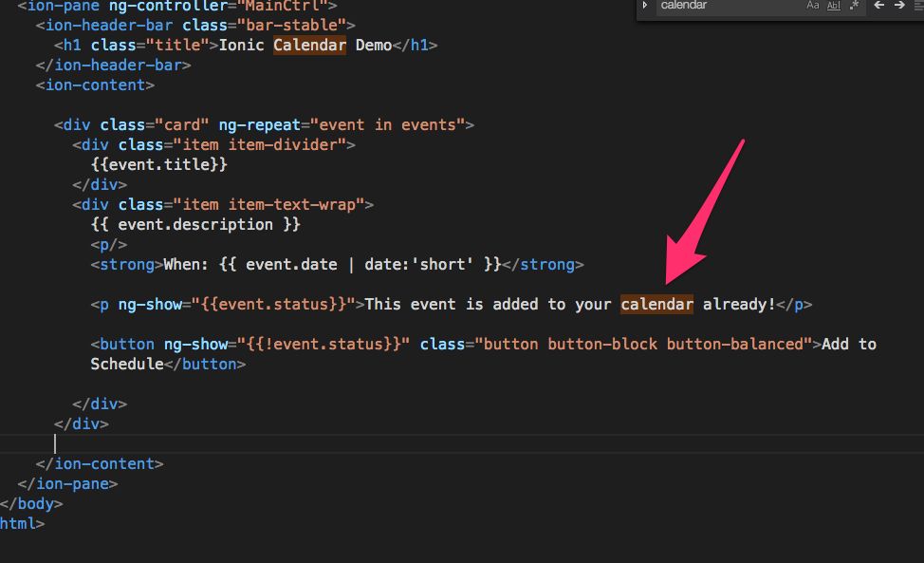The image size is (924, 563).
Task: Toggle Match Whole Word option
Action: coord(833,6)
